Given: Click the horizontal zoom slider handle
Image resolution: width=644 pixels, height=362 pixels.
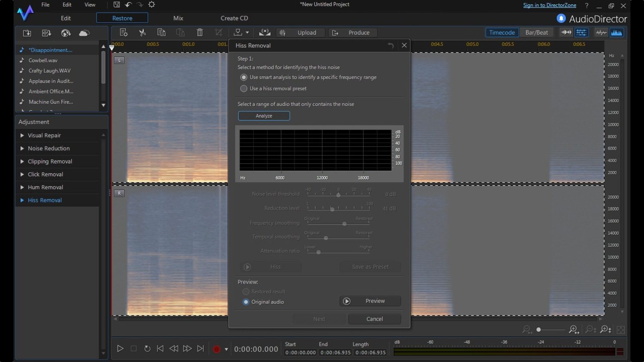Looking at the screenshot, I should pyautogui.click(x=538, y=329).
